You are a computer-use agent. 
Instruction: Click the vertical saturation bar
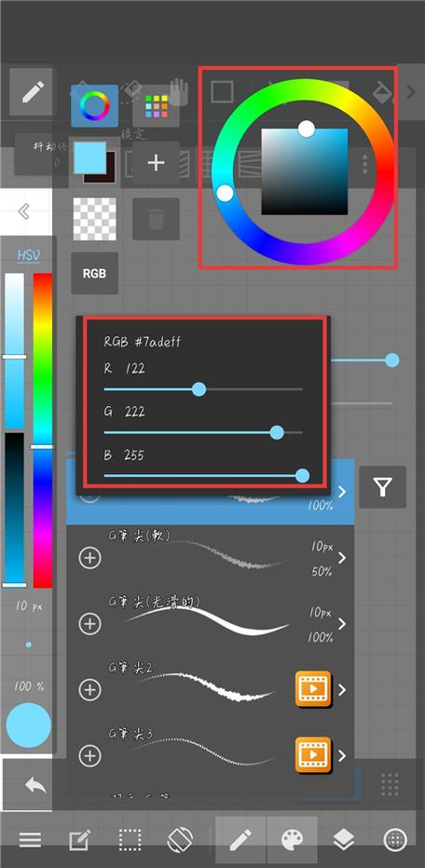14,350
